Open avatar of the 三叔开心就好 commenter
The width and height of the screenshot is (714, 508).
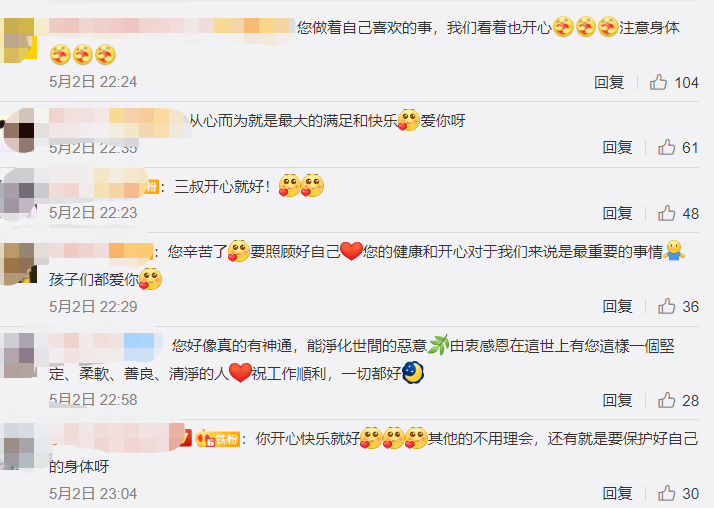click(18, 194)
